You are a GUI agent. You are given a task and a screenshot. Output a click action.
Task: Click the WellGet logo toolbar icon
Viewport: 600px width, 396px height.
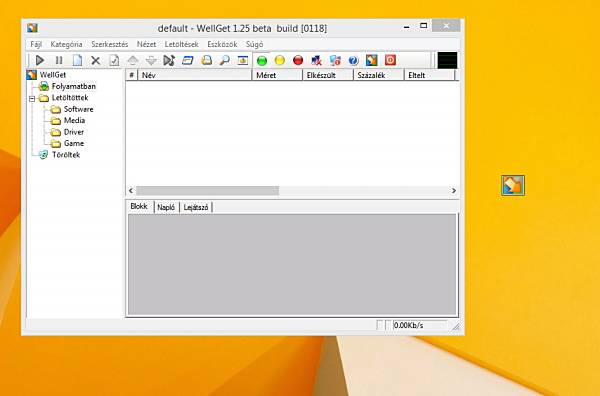pos(372,60)
